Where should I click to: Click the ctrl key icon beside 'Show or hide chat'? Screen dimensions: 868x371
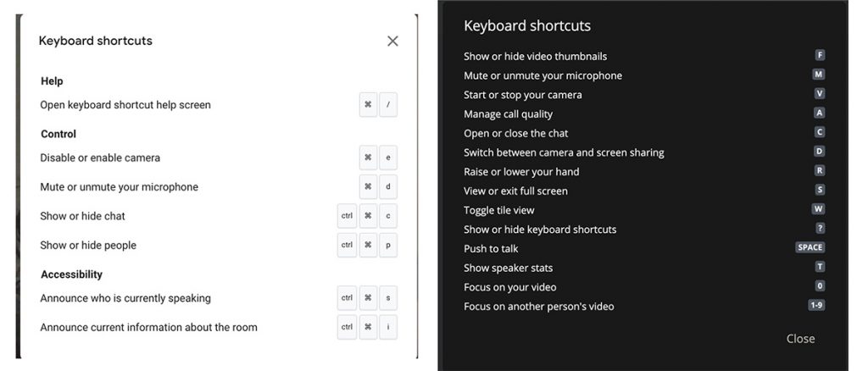(x=347, y=217)
